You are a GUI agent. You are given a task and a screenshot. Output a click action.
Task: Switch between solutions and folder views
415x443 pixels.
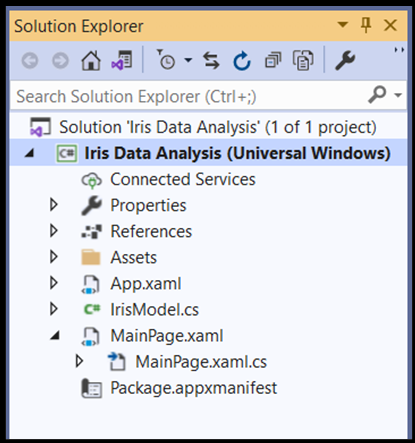click(x=122, y=60)
